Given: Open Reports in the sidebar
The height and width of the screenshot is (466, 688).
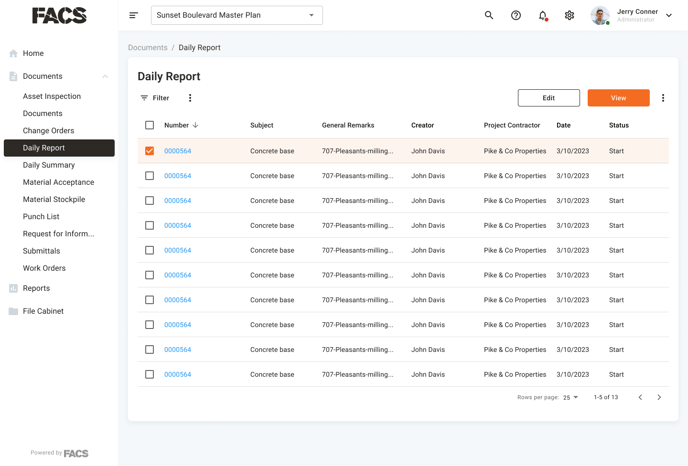Looking at the screenshot, I should point(36,288).
